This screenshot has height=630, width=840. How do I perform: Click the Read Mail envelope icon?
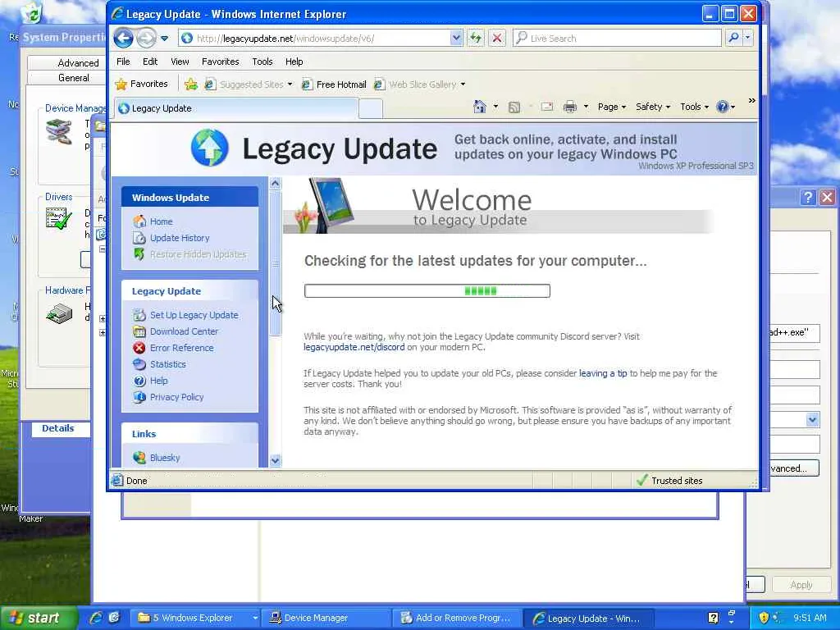click(547, 107)
